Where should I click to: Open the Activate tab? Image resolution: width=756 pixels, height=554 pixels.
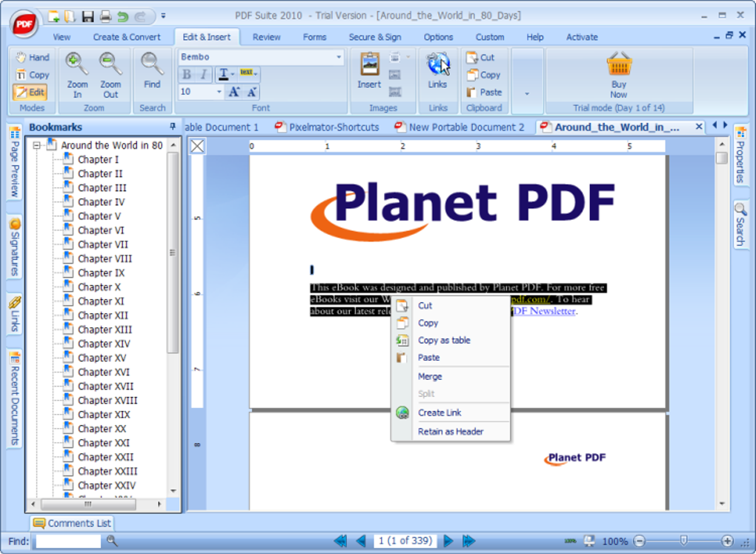tap(582, 37)
